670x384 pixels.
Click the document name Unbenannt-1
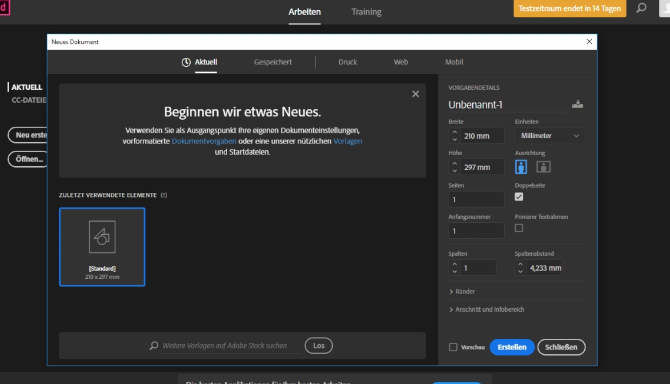coord(475,105)
